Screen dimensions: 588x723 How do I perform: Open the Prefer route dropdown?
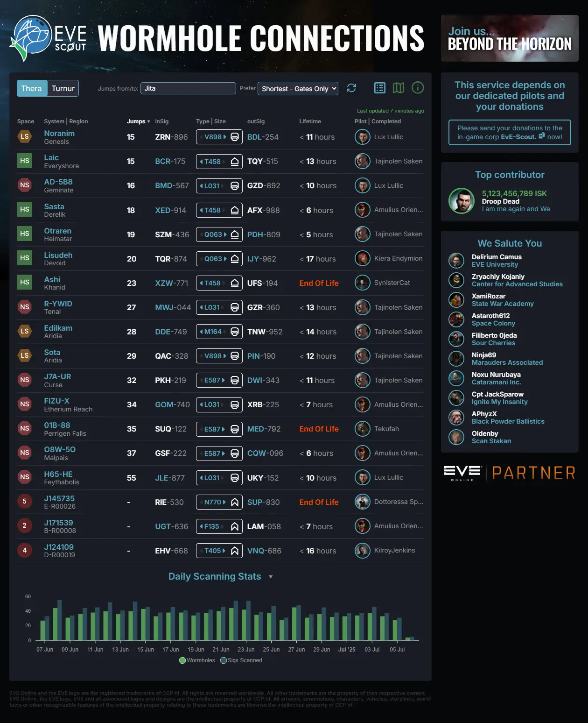[298, 89]
